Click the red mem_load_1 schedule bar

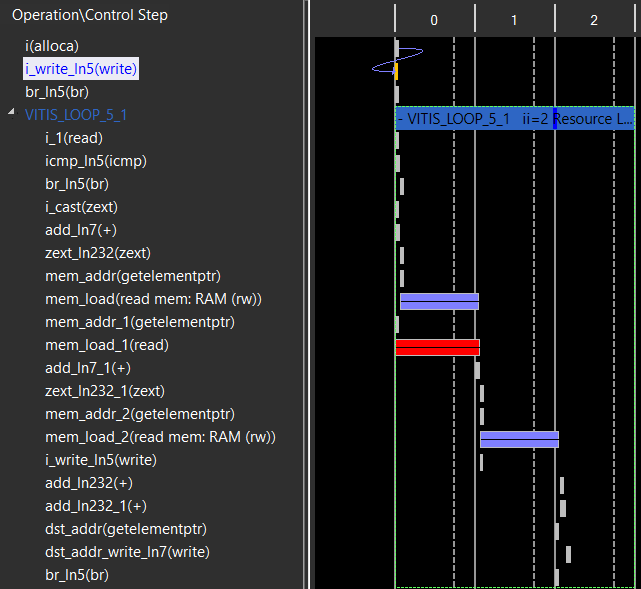[437, 347]
